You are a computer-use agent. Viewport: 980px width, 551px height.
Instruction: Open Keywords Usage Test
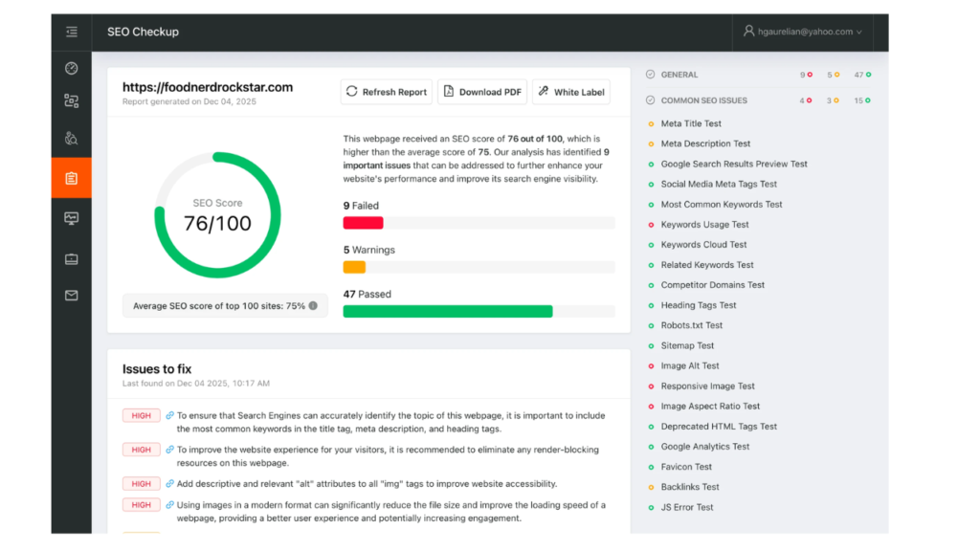(x=704, y=224)
